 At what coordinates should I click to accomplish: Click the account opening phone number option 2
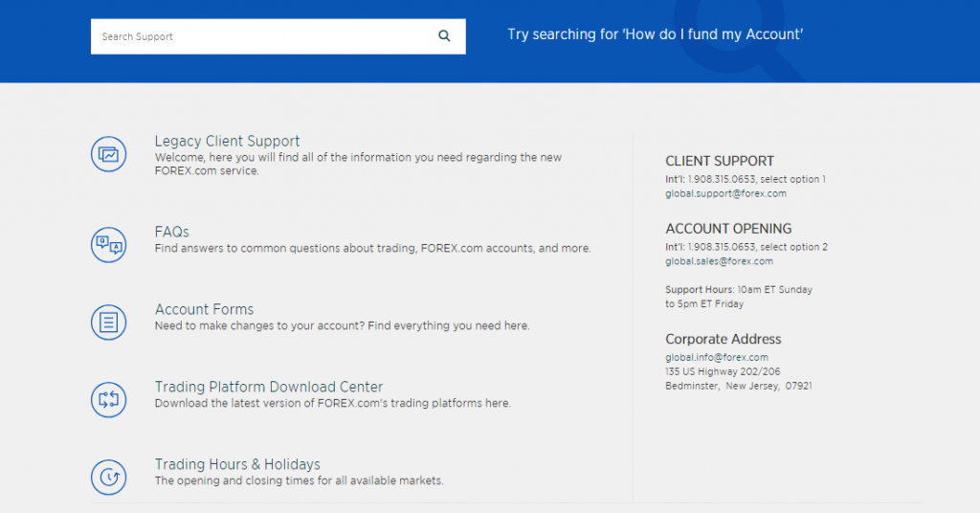coord(746,247)
